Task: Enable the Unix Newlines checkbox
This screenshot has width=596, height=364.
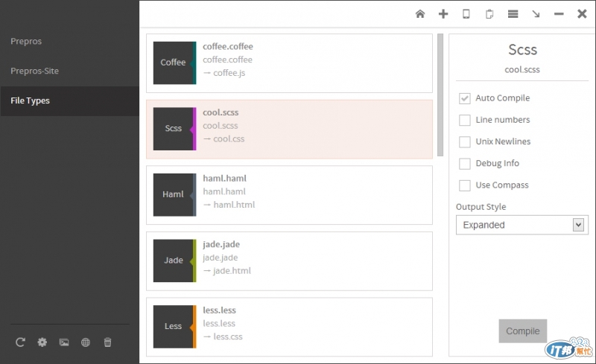Action: (x=464, y=141)
